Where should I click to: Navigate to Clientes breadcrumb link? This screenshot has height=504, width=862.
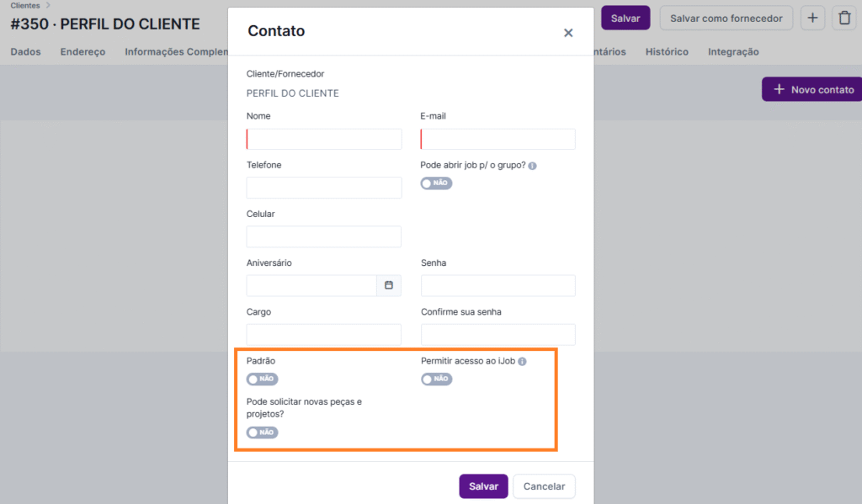click(25, 5)
